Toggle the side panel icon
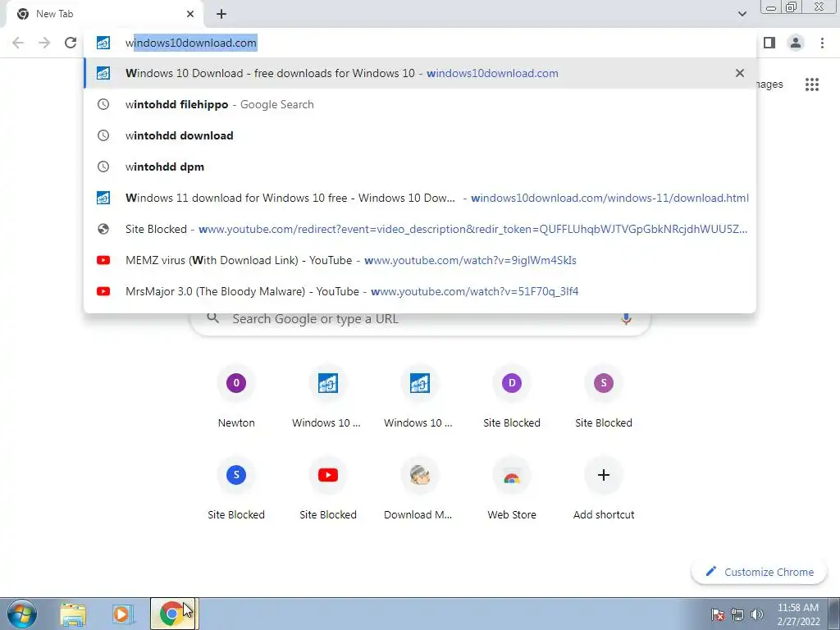Image resolution: width=840 pixels, height=630 pixels. (x=769, y=43)
